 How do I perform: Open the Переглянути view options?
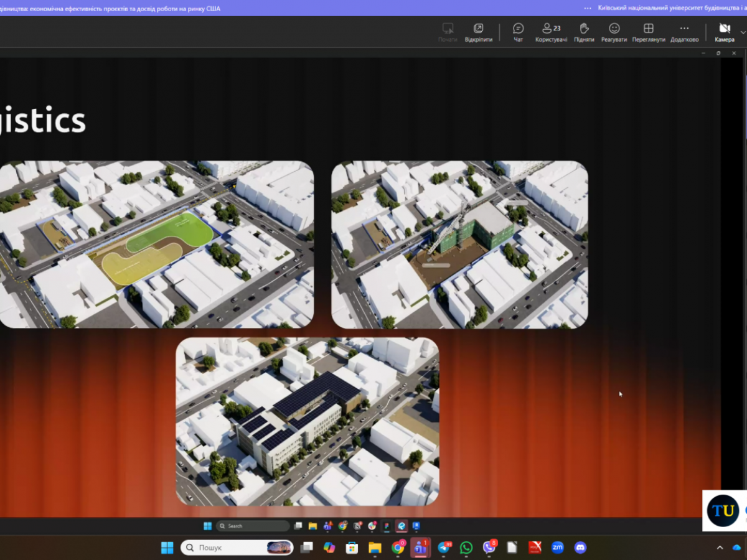[648, 32]
